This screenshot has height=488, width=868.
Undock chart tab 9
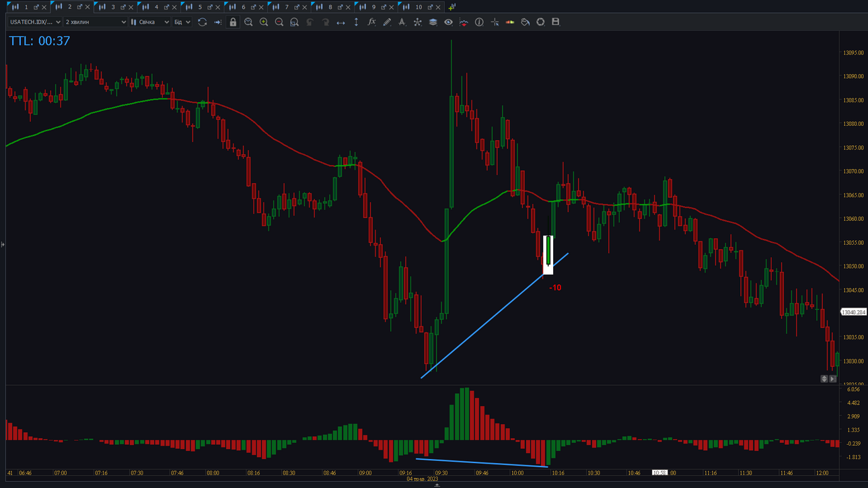(x=384, y=7)
